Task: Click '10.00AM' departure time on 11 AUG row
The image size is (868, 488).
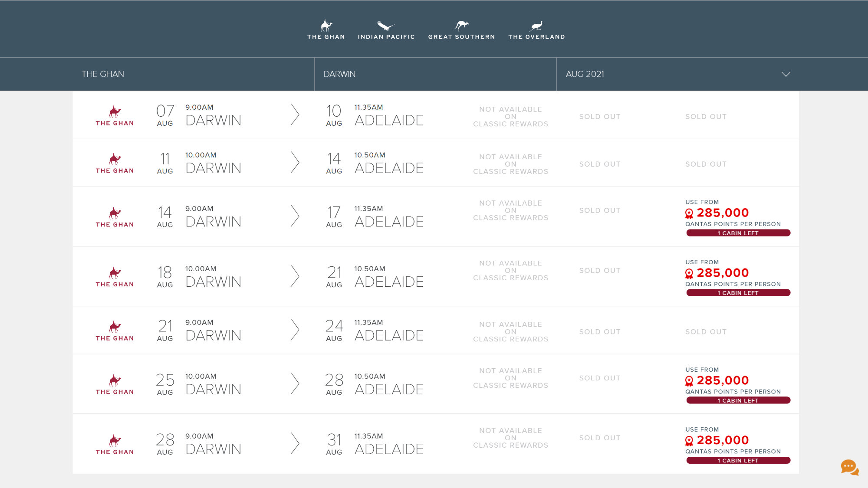Action: pyautogui.click(x=201, y=155)
